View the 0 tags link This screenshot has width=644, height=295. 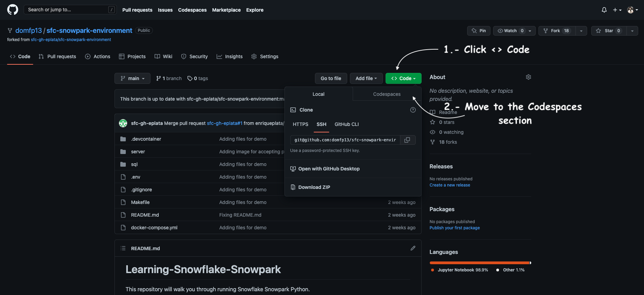coord(198,78)
